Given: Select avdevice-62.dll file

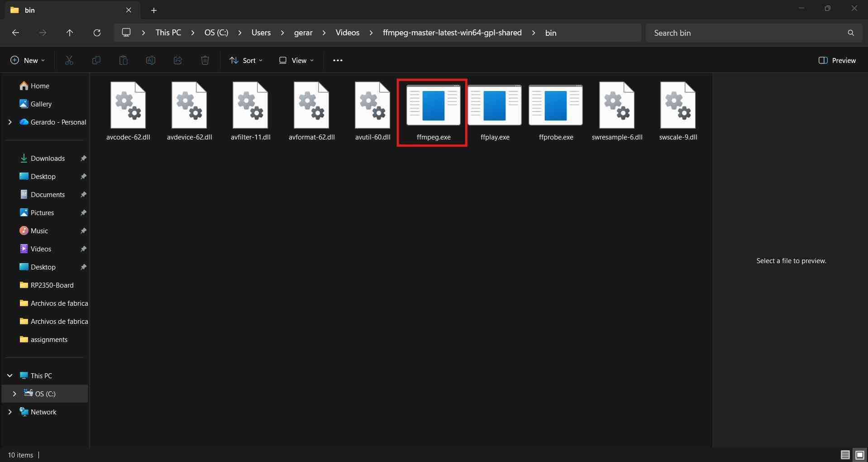Looking at the screenshot, I should pyautogui.click(x=189, y=111).
